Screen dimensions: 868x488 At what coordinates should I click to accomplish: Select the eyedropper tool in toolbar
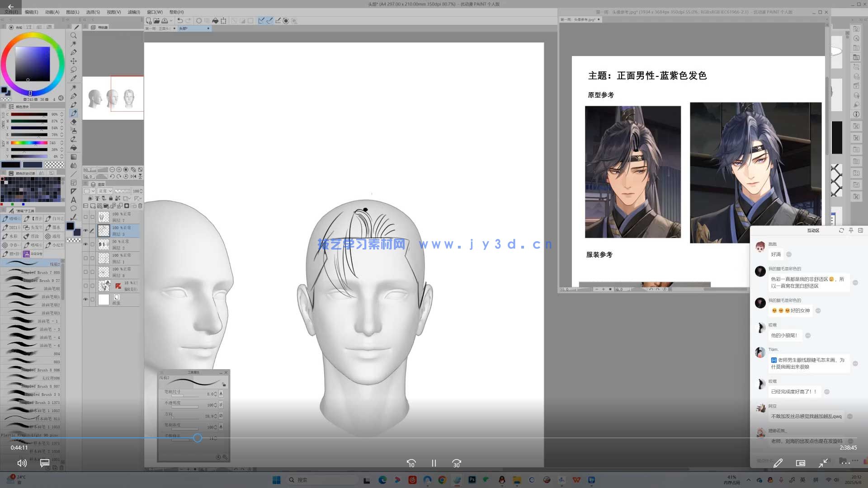[x=73, y=79]
